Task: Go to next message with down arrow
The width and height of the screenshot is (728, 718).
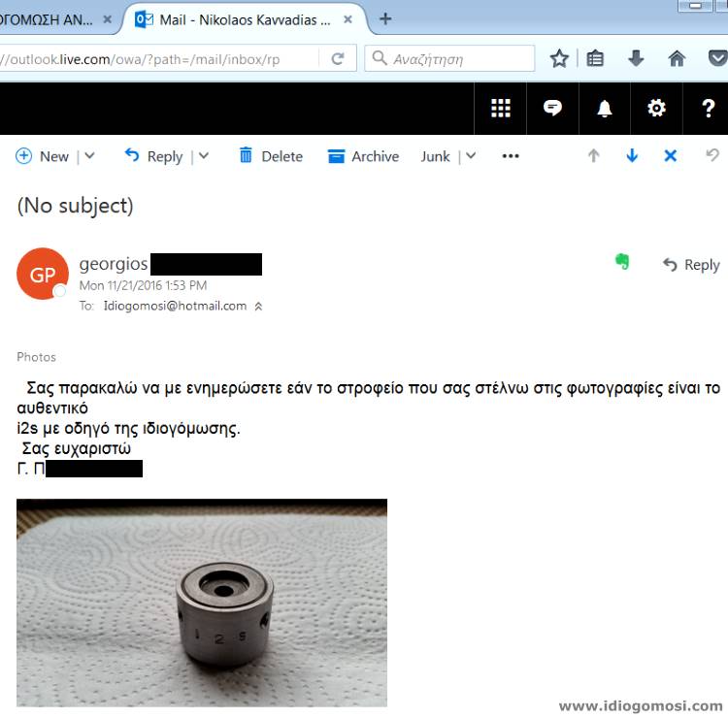Action: click(x=632, y=155)
